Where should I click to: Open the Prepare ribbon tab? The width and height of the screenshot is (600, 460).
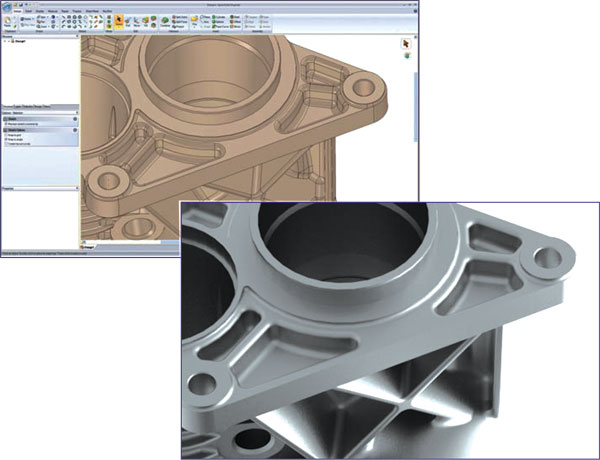[77, 11]
